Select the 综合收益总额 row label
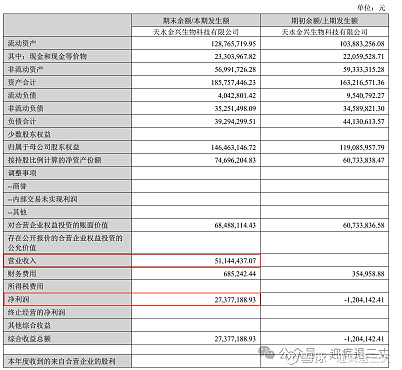This screenshot has height=370, width=402. 29,339
